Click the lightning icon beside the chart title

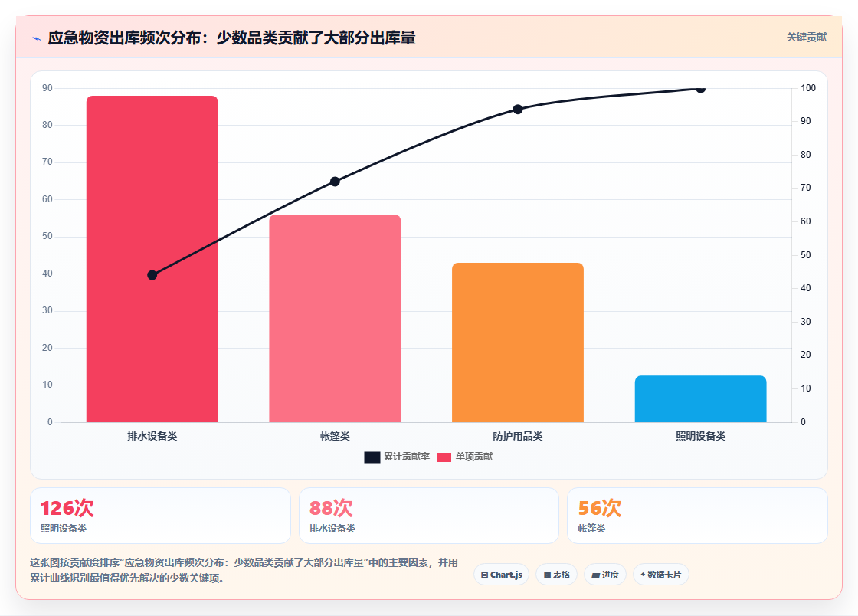point(37,38)
